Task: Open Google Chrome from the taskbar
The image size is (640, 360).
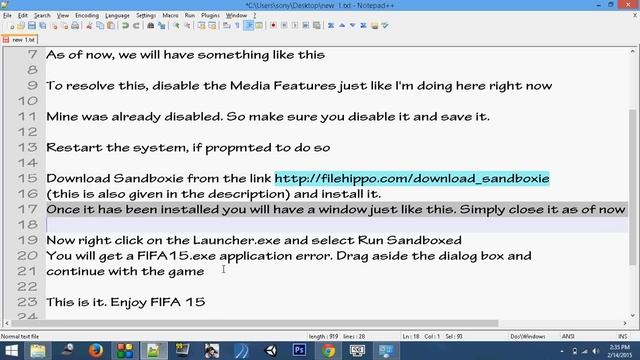Action: [x=328, y=351]
